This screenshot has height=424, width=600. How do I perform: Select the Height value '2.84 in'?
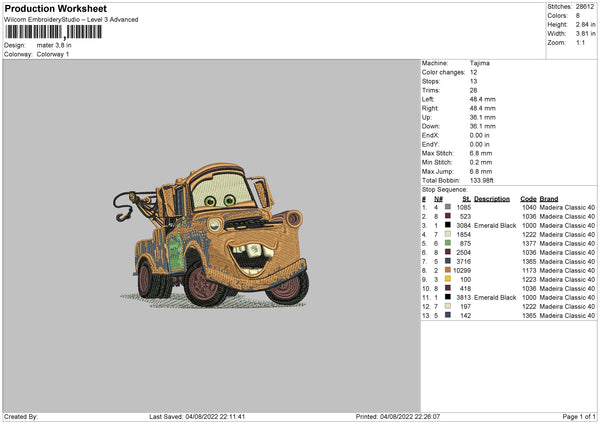585,24
